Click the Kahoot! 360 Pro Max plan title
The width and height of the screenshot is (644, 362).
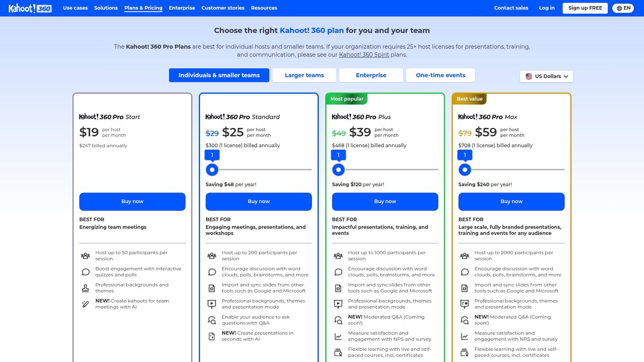[488, 117]
